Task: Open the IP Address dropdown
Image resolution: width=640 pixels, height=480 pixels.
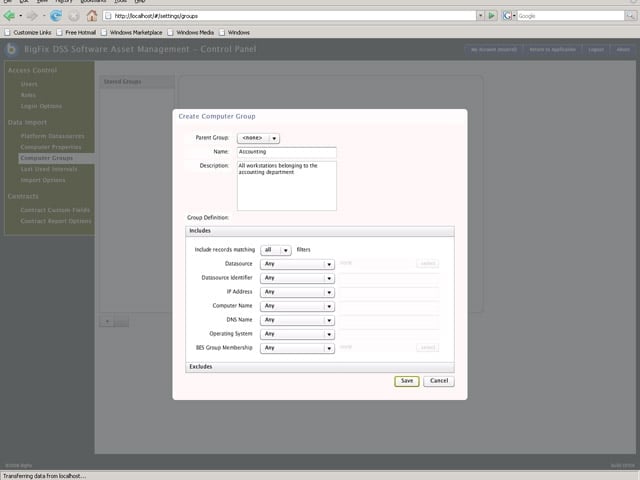Action: [x=297, y=292]
